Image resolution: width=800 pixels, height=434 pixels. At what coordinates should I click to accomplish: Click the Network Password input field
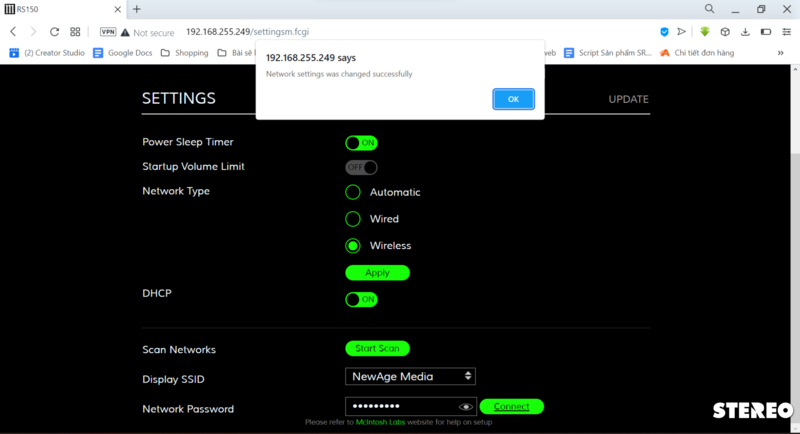(400, 407)
